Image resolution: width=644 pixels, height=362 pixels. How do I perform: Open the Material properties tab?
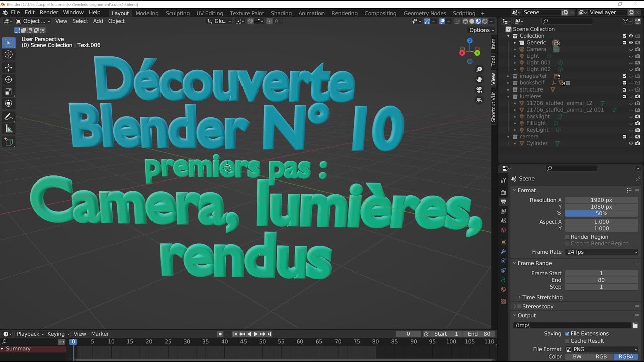click(503, 289)
